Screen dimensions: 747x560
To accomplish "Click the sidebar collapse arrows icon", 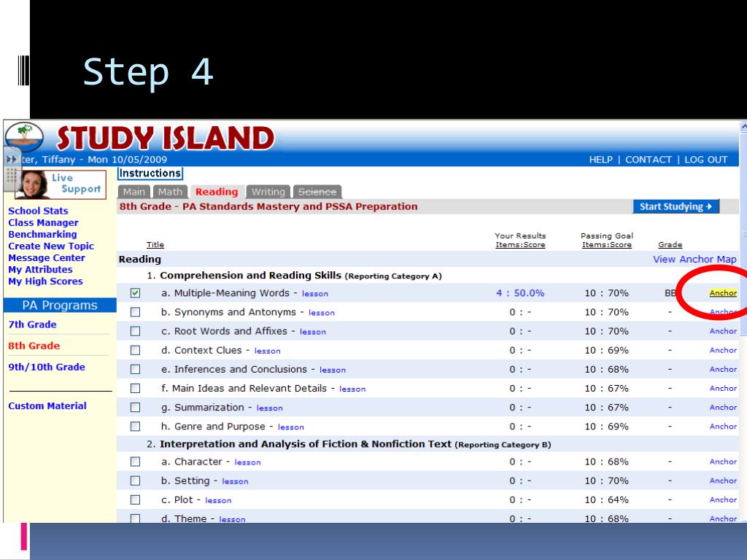I will [x=12, y=159].
